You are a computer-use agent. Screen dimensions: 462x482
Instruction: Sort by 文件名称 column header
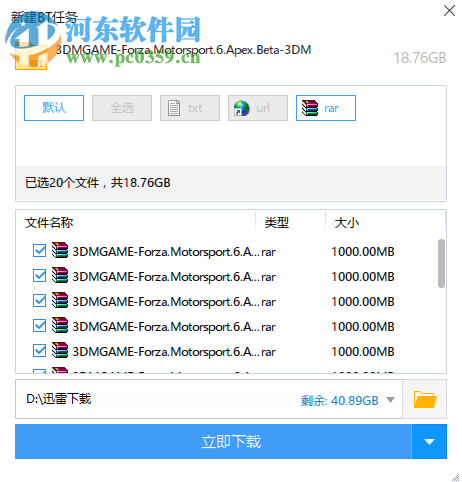coord(49,223)
